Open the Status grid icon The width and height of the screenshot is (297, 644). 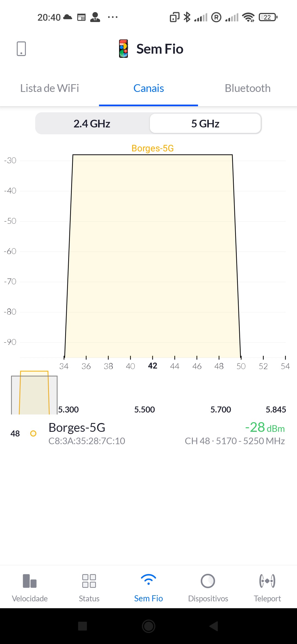(89, 581)
